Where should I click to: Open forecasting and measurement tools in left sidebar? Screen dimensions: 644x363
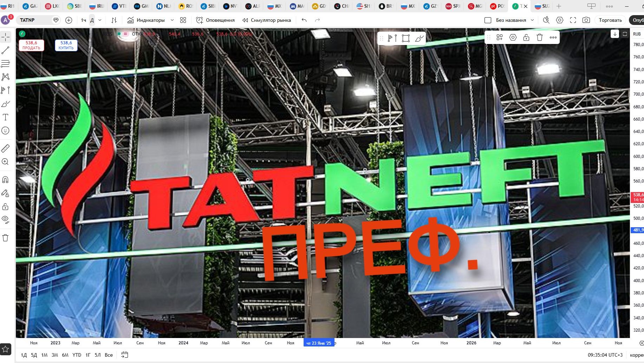(x=6, y=90)
